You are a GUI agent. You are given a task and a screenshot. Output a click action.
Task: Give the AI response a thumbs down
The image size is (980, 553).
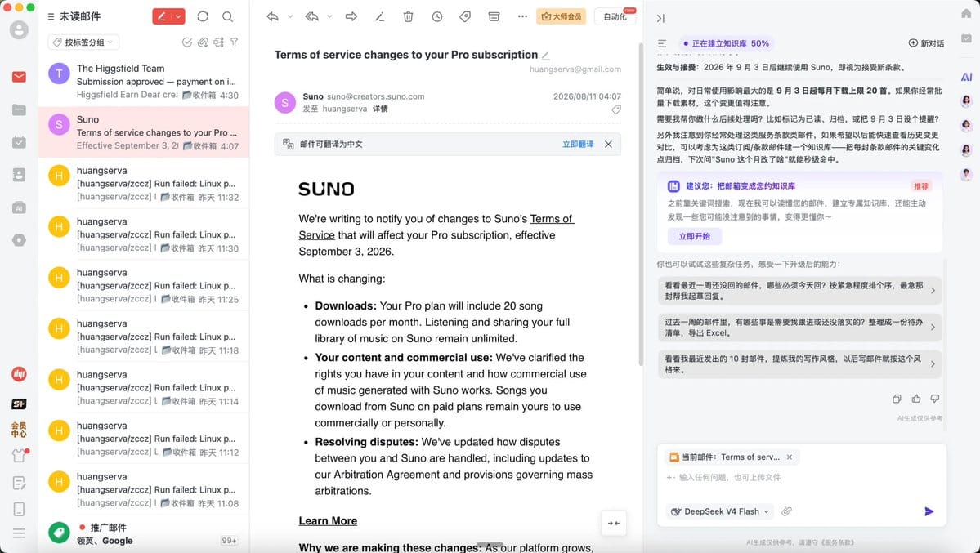coord(935,399)
